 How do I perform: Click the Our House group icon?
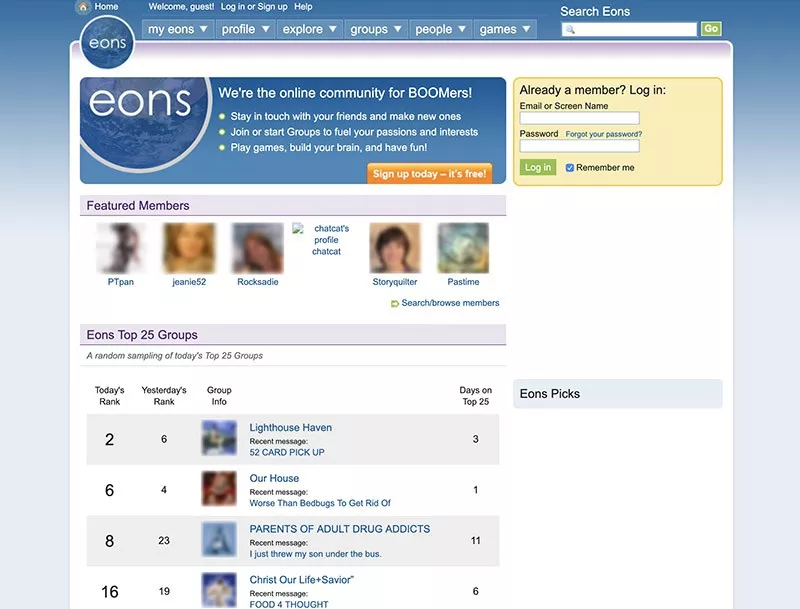[219, 489]
